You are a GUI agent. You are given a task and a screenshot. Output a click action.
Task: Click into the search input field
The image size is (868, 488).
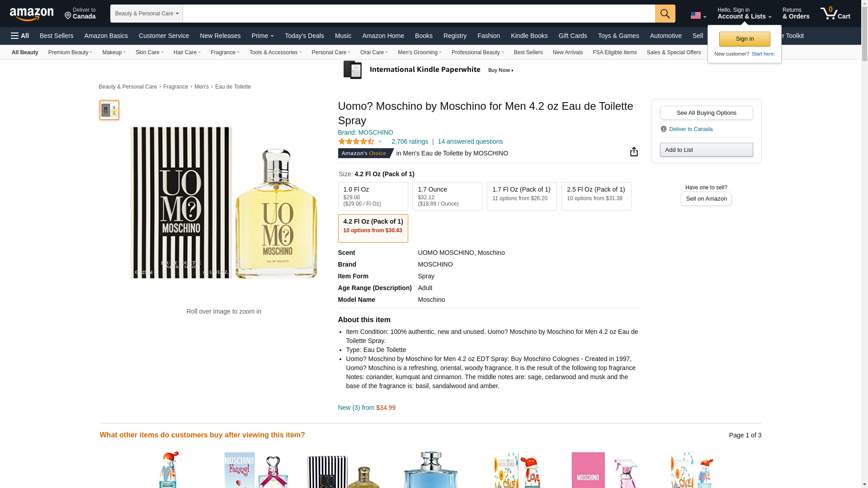pos(419,14)
